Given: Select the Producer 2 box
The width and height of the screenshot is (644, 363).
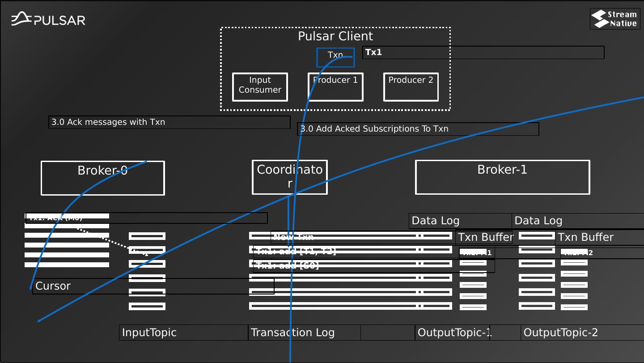Looking at the screenshot, I should (x=411, y=87).
